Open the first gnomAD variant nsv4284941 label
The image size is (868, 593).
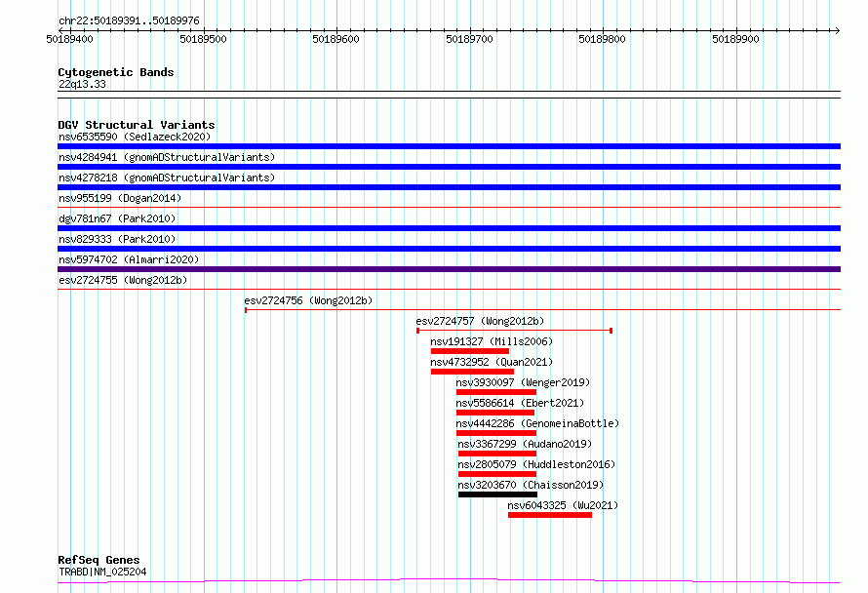[x=167, y=157]
